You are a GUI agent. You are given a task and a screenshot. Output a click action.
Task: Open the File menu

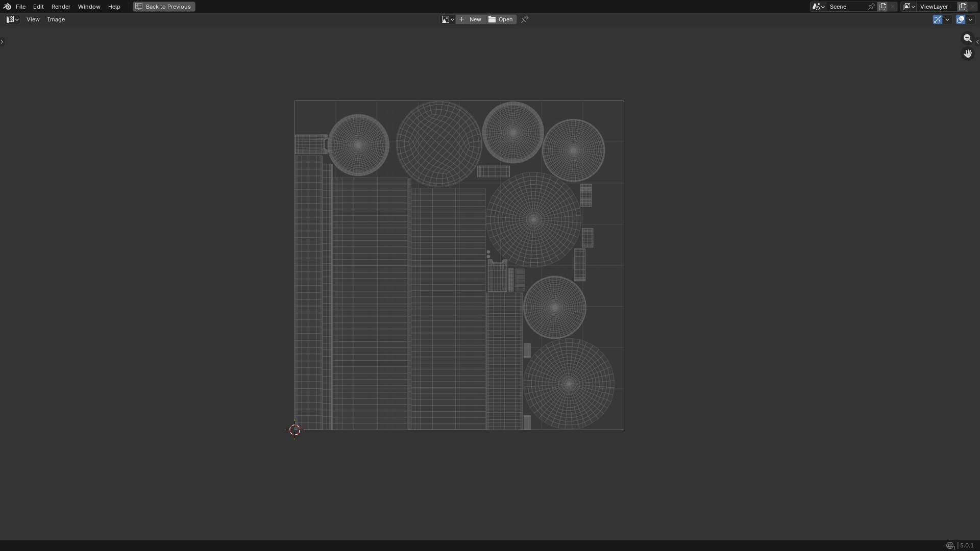[x=20, y=7]
